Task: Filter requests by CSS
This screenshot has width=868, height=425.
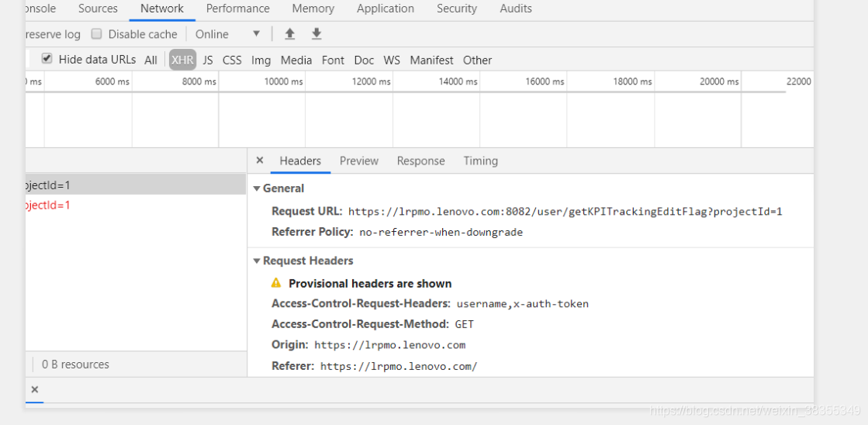Action: [232, 60]
